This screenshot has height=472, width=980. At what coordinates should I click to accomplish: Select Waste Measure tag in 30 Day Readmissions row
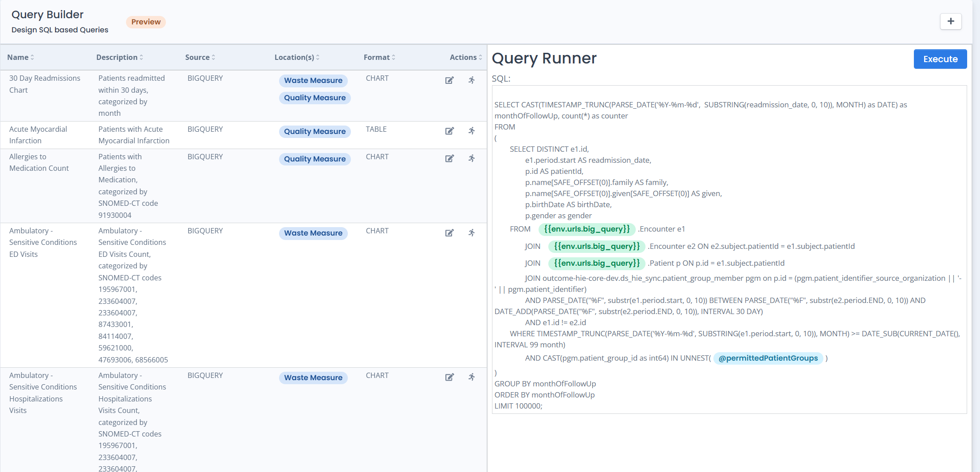313,80
